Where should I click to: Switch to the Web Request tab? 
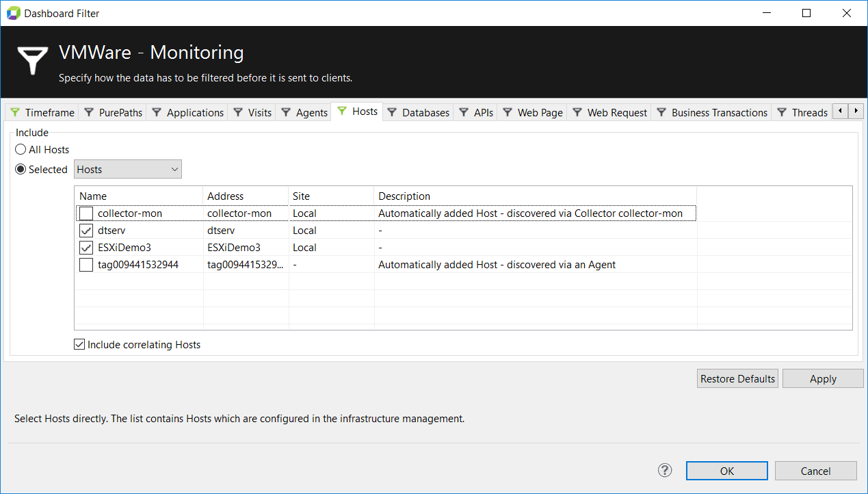click(x=610, y=112)
